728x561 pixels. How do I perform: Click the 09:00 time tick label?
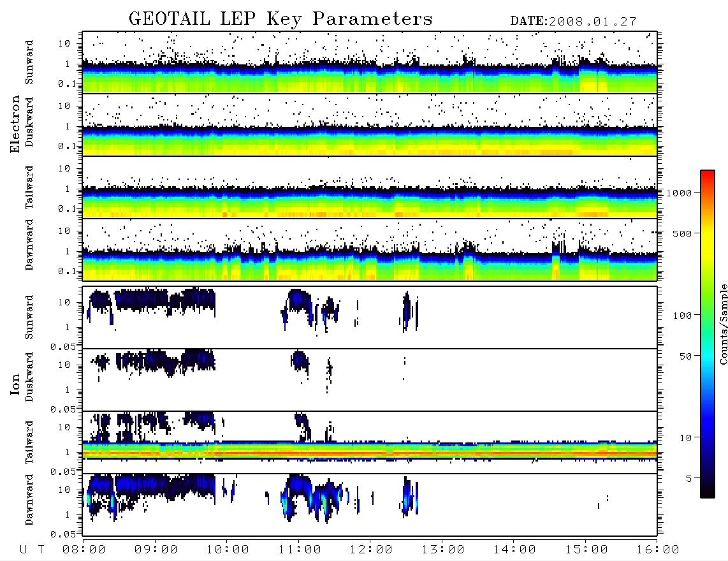click(156, 550)
